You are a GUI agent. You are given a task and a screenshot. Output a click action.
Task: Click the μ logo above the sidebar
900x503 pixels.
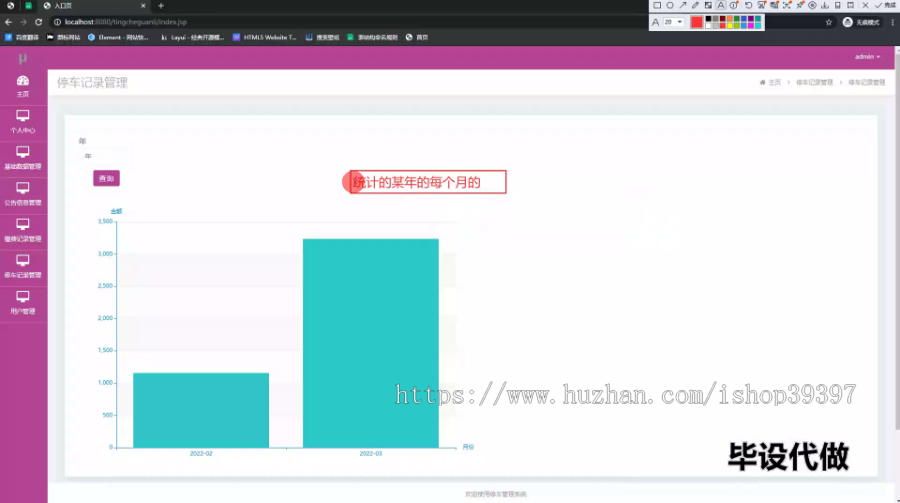click(x=23, y=59)
